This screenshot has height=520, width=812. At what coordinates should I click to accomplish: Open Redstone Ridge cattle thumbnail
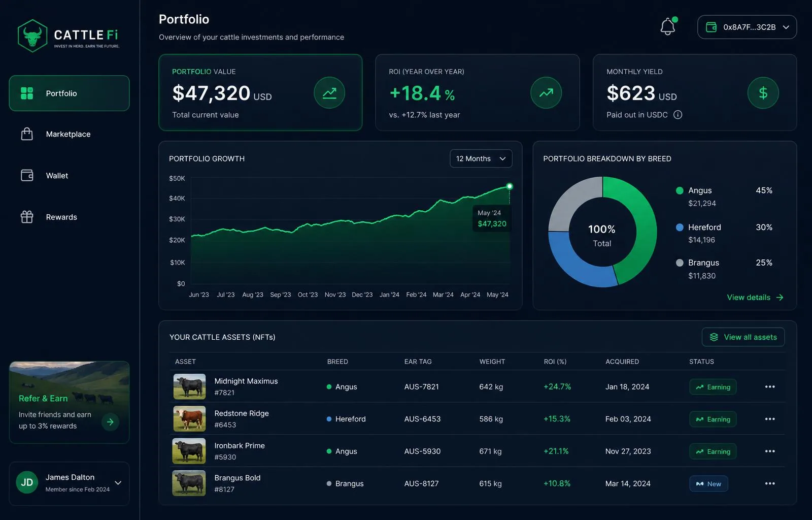[x=189, y=419]
